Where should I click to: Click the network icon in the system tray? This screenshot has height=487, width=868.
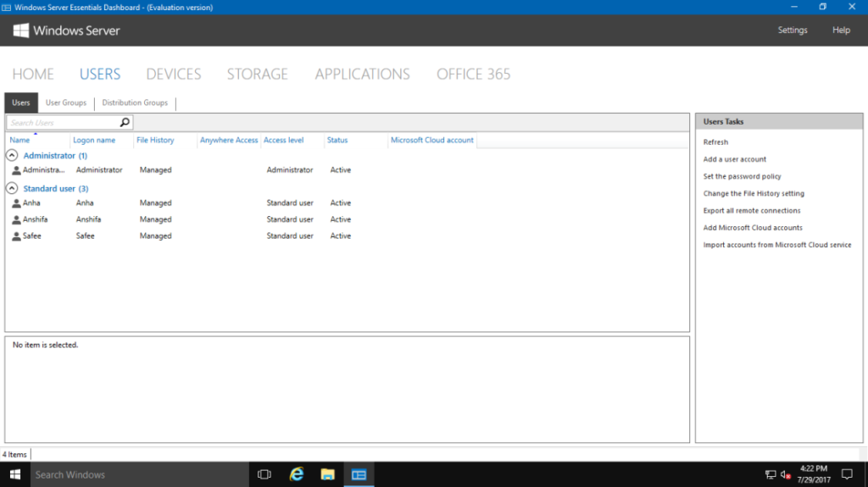(x=770, y=474)
